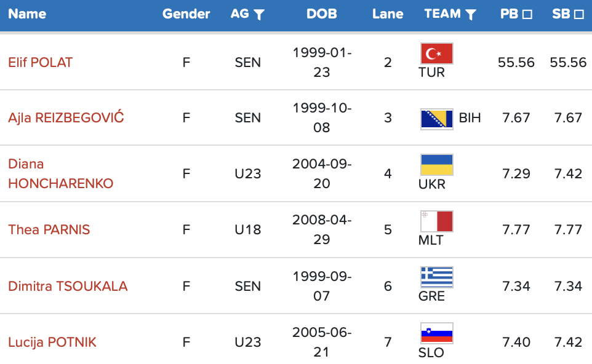This screenshot has width=592, height=364.
Task: Click the Lane column header
Action: pyautogui.click(x=388, y=14)
